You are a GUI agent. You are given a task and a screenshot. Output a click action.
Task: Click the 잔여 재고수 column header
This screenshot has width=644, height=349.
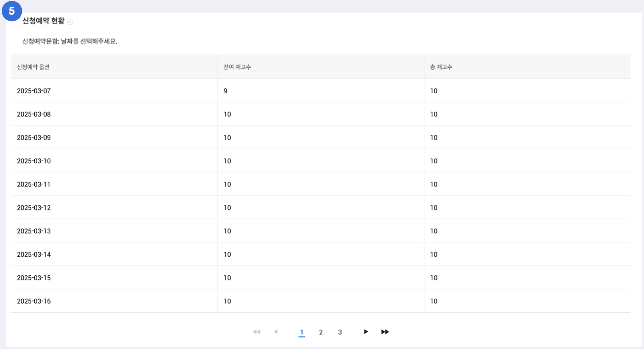pyautogui.click(x=237, y=67)
